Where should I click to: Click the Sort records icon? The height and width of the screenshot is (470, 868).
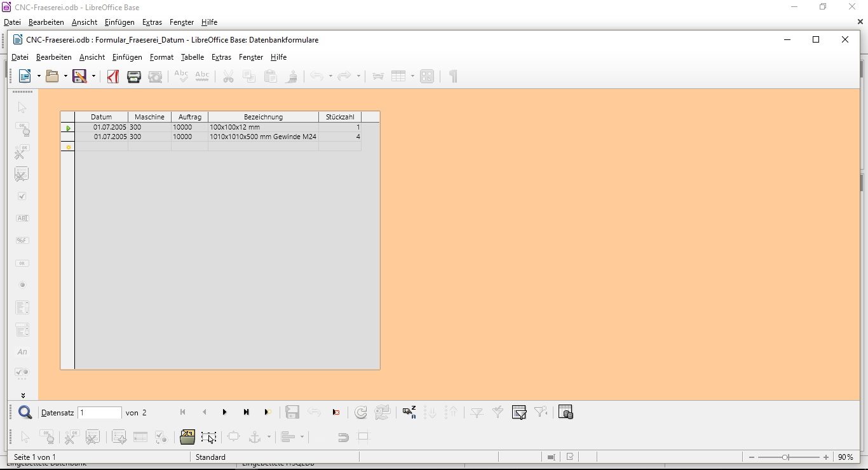click(409, 413)
